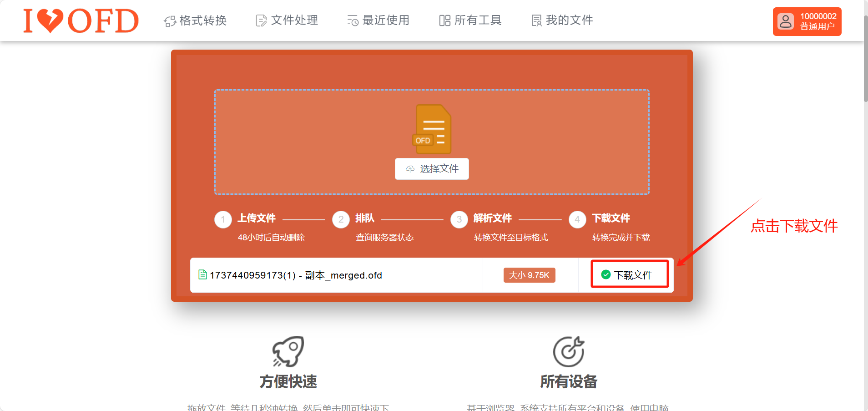Switch to 文件处理 section
The height and width of the screenshot is (411, 868).
coord(294,20)
